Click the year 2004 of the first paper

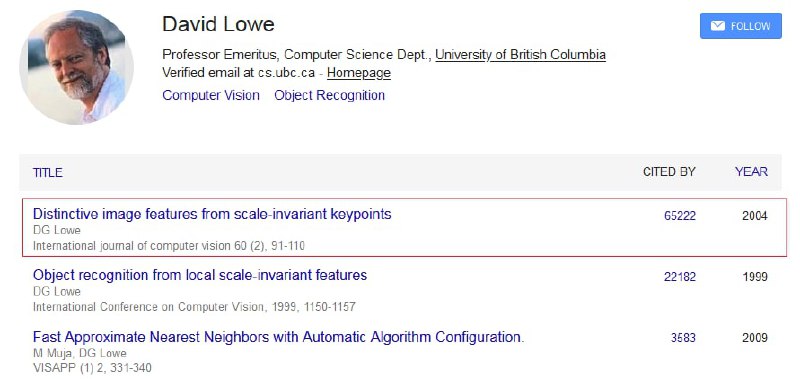click(x=755, y=216)
